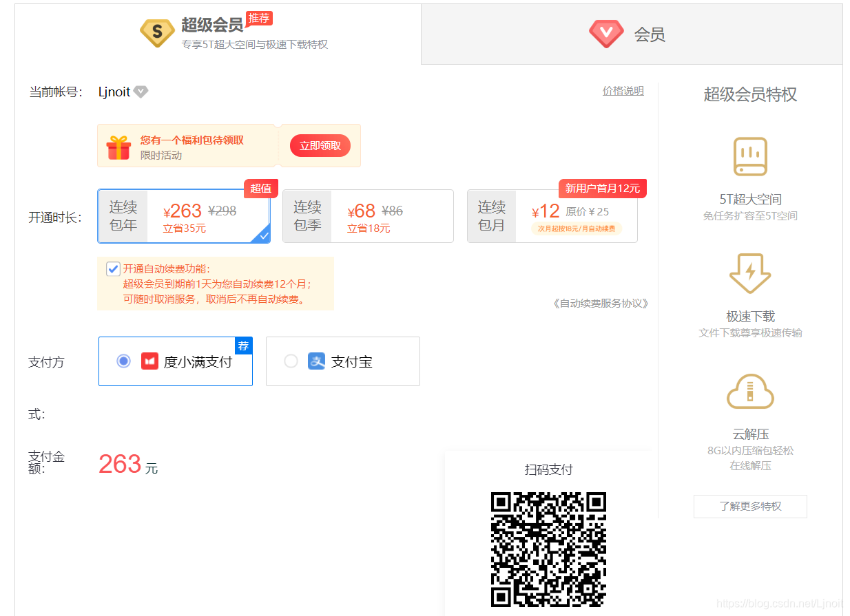Select 度小满支付 as payment method
Screen dimensions: 850x616
pos(123,361)
